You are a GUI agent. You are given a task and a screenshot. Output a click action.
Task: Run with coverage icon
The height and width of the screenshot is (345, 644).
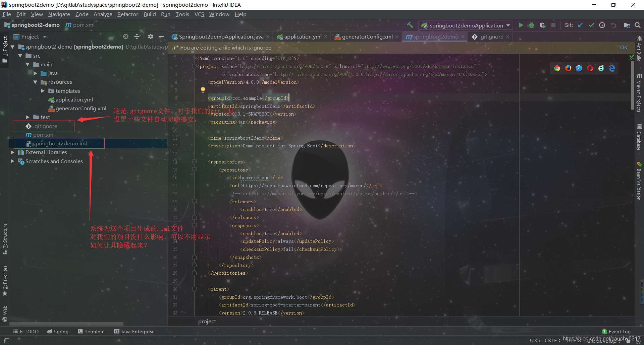click(x=542, y=25)
